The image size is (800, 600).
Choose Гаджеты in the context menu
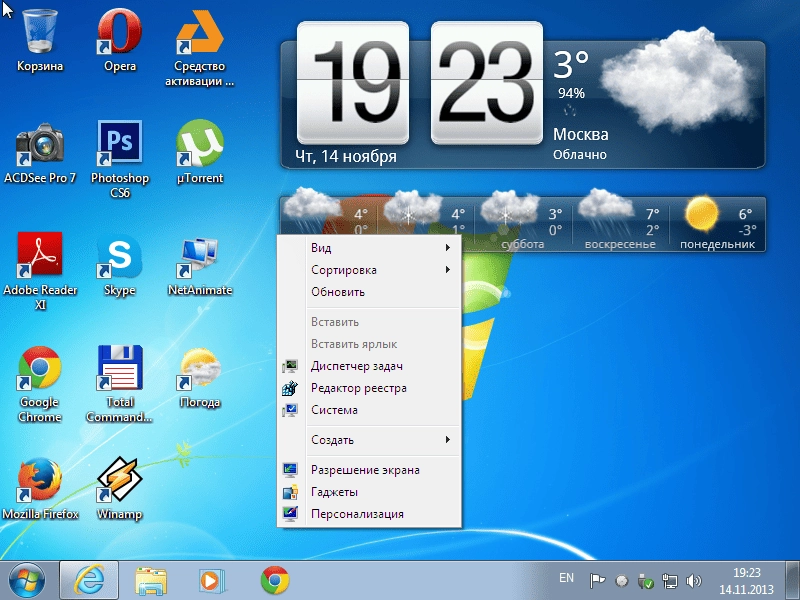click(369, 492)
